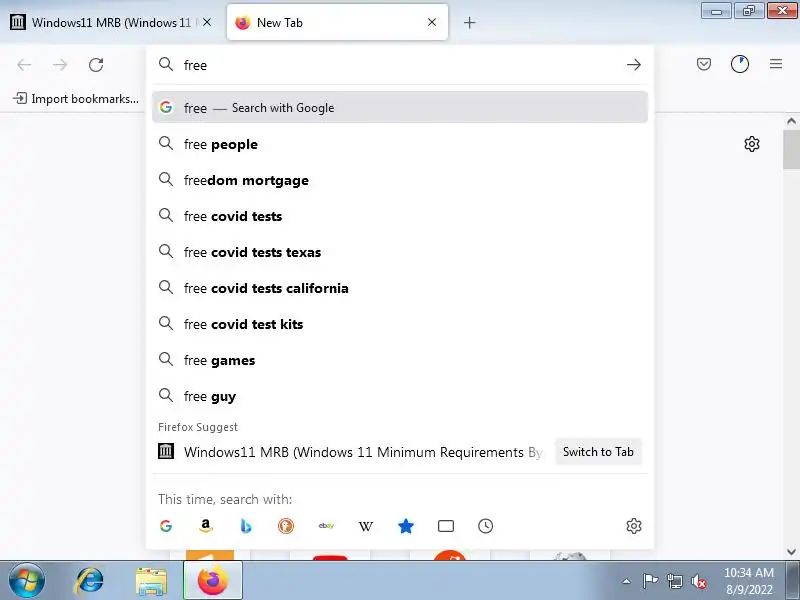This screenshot has width=800, height=600.
Task: Select the 'freedom mortgage' suggestion
Action: point(400,180)
